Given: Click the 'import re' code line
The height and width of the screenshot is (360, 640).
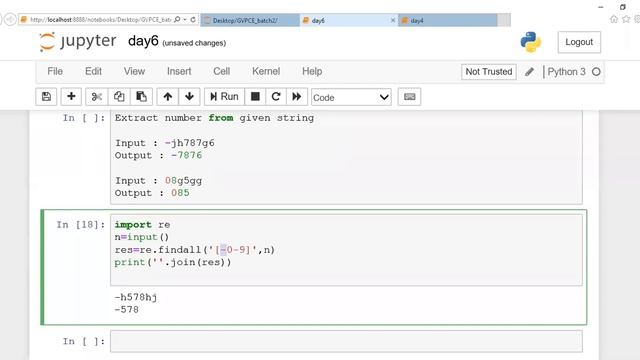Looking at the screenshot, I should click(x=142, y=225).
